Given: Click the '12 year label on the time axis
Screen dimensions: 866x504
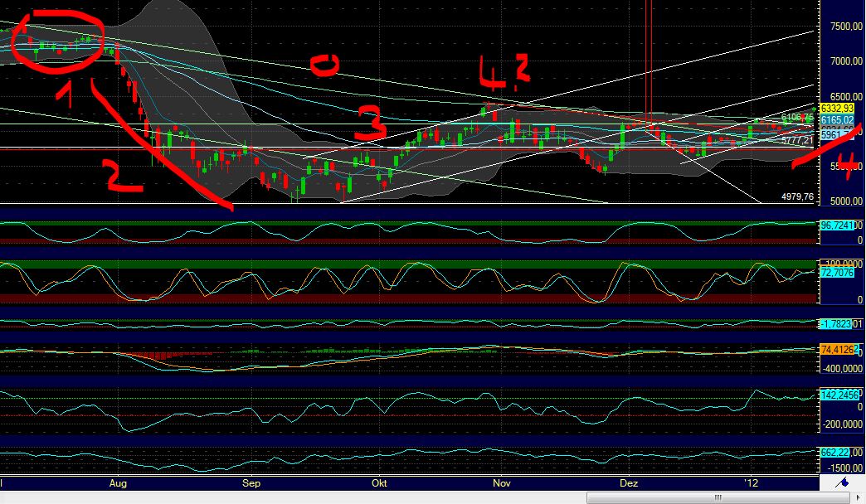Looking at the screenshot, I should tap(751, 483).
